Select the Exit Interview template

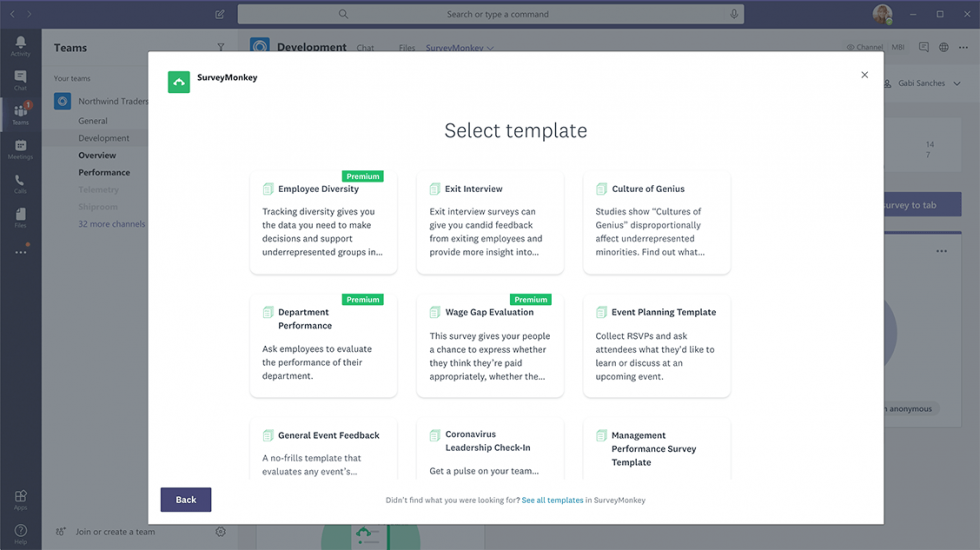490,222
